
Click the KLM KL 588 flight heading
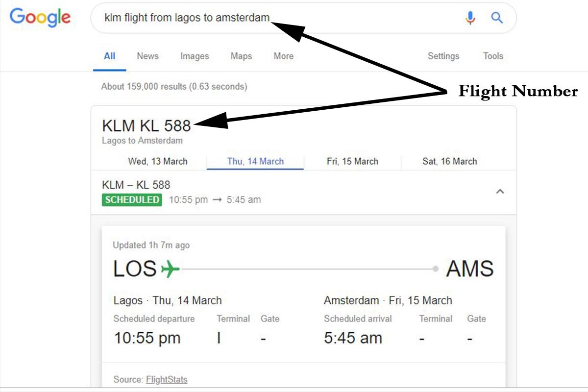click(x=146, y=126)
